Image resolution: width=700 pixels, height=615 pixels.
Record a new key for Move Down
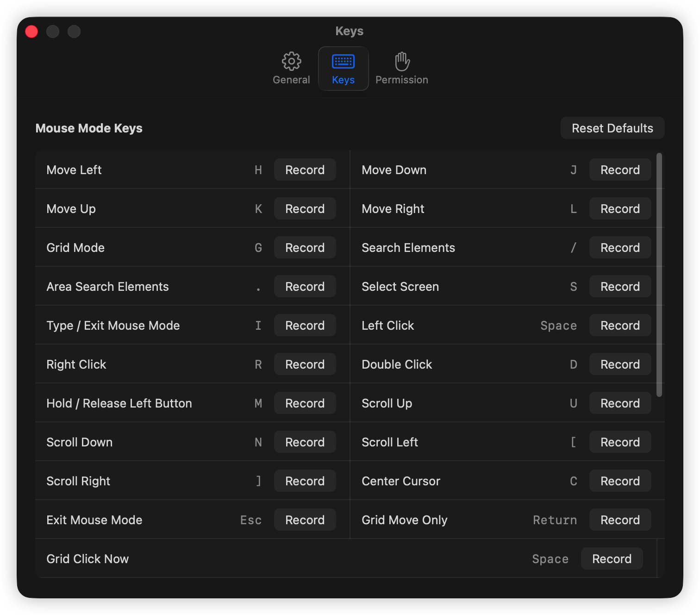coord(620,170)
